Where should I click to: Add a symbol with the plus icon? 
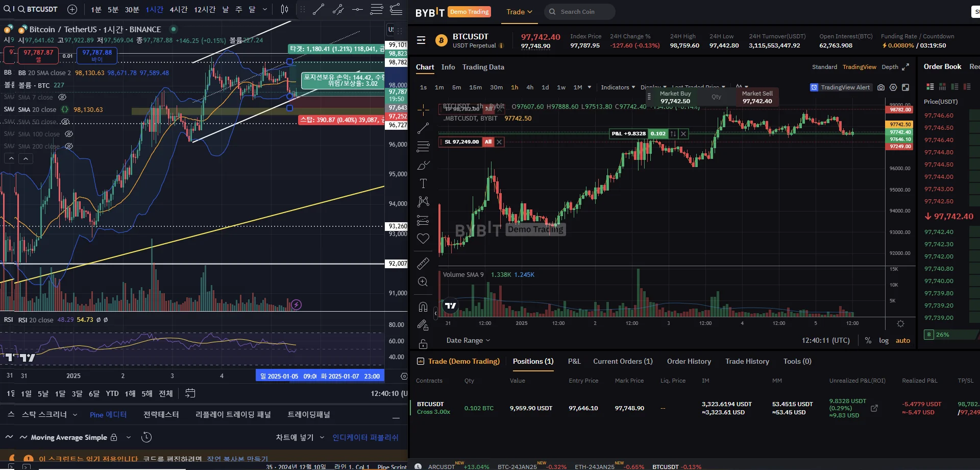pos(72,9)
